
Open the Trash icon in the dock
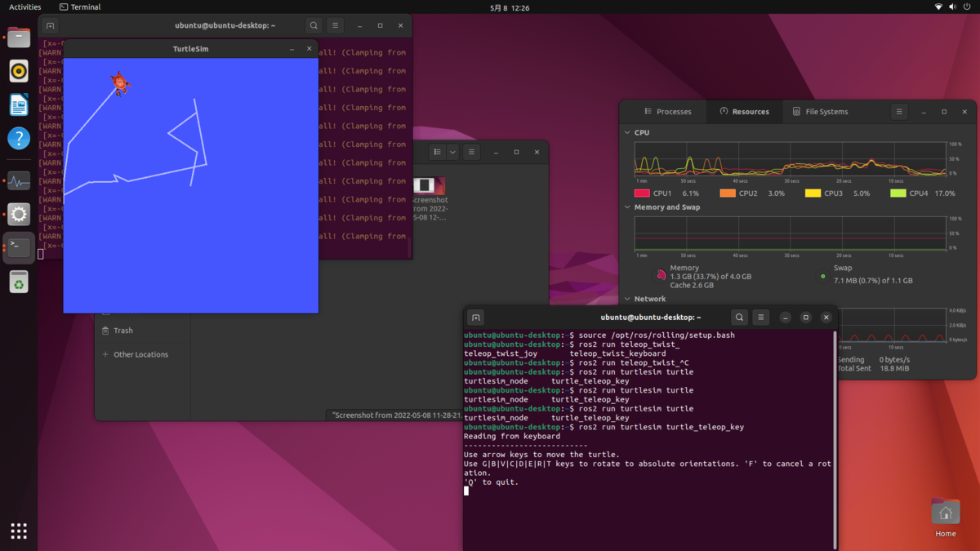coord(19,282)
